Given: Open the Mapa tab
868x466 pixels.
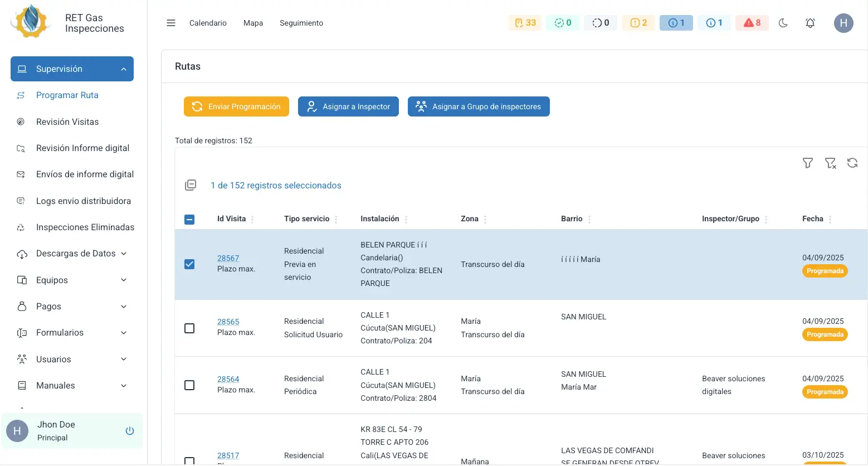Looking at the screenshot, I should pyautogui.click(x=253, y=23).
